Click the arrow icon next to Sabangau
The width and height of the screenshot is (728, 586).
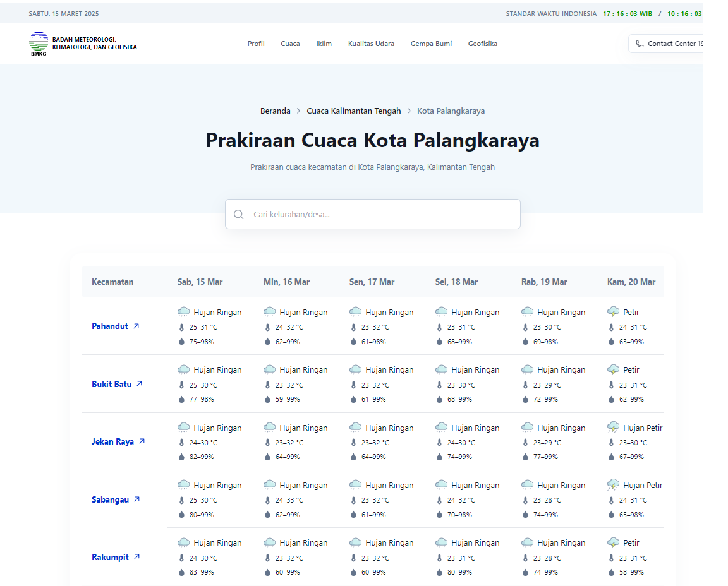tap(136, 499)
